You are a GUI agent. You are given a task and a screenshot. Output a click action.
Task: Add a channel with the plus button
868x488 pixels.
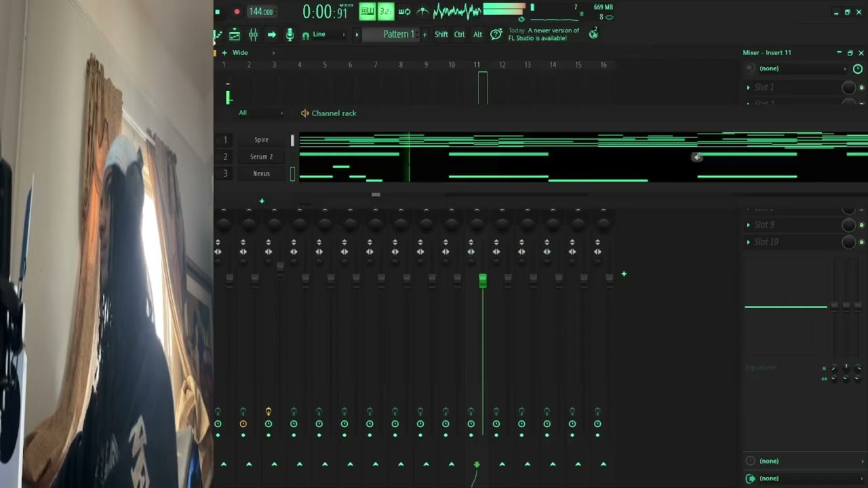click(262, 201)
